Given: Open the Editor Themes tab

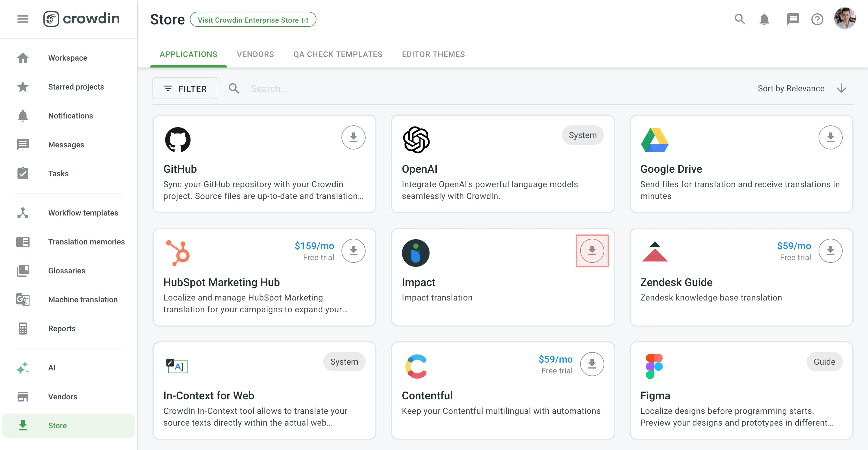Looking at the screenshot, I should click(x=433, y=54).
